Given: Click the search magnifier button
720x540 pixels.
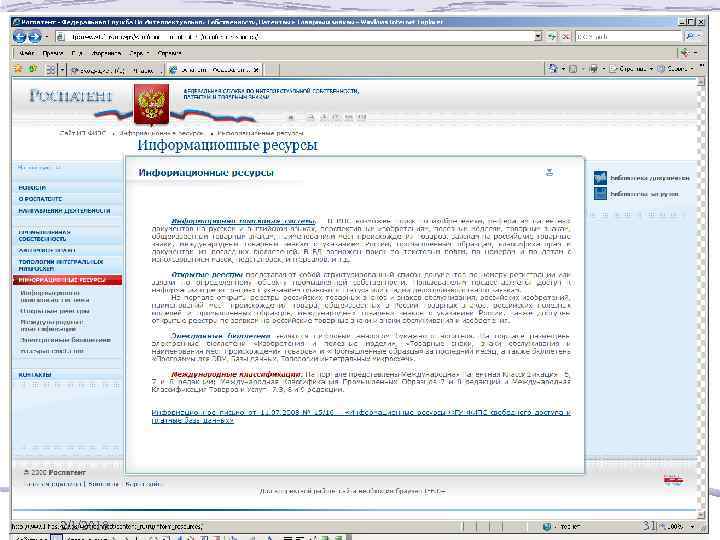Looking at the screenshot, I should pos(689,36).
